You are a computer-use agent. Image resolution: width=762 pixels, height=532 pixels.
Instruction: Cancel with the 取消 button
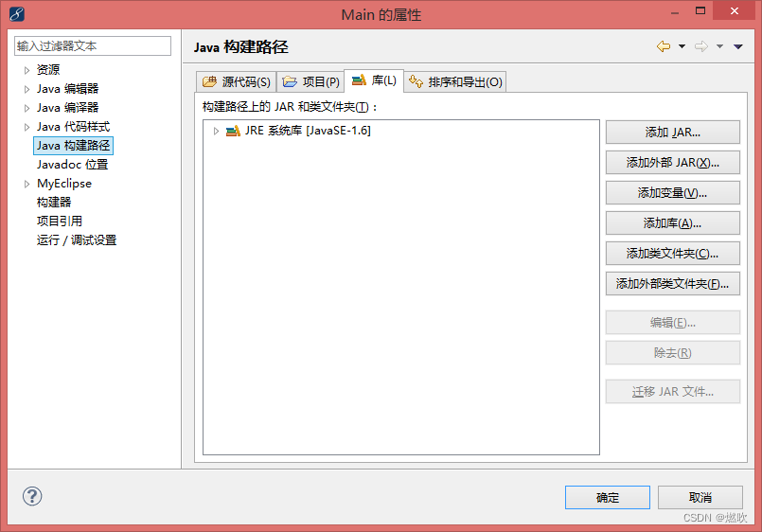tap(700, 498)
